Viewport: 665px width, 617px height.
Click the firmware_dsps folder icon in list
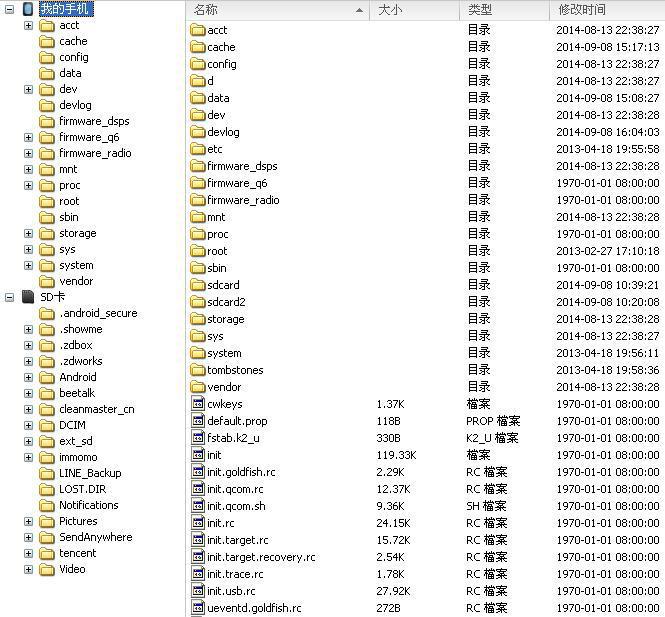(x=198, y=166)
